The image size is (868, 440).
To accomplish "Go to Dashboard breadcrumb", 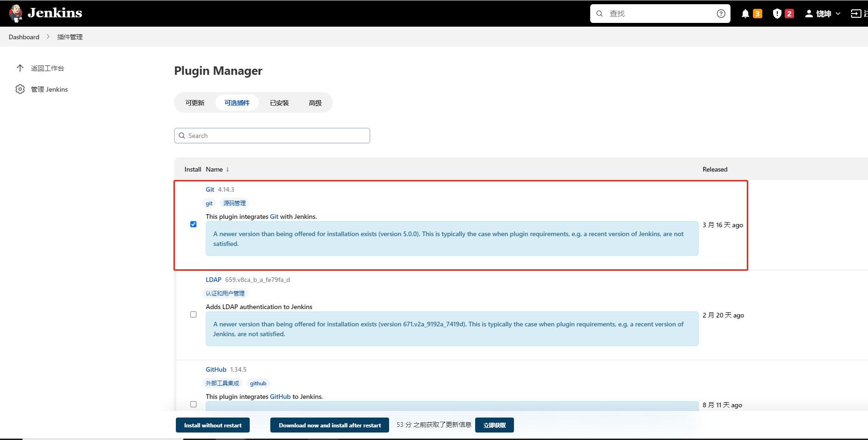I will (x=24, y=37).
